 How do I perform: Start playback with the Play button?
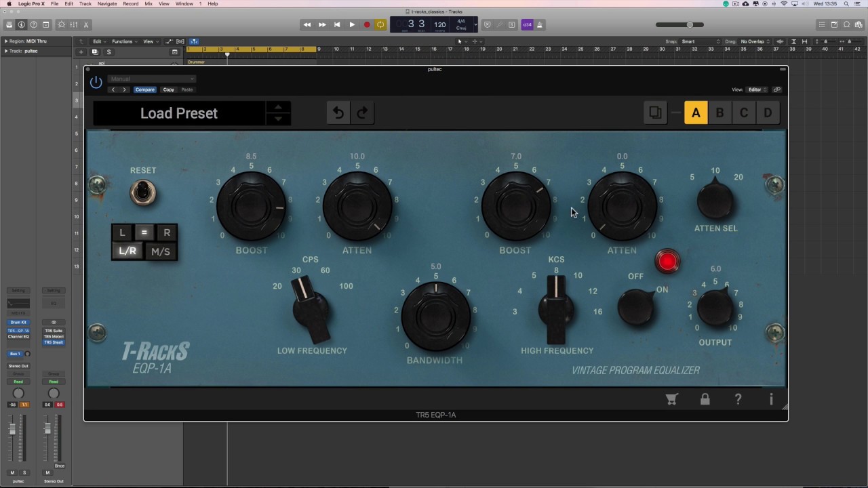[x=352, y=25]
